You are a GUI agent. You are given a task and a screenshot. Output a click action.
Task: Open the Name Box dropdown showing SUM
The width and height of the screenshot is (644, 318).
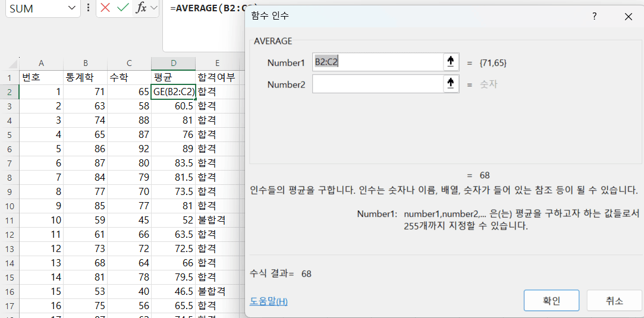71,8
